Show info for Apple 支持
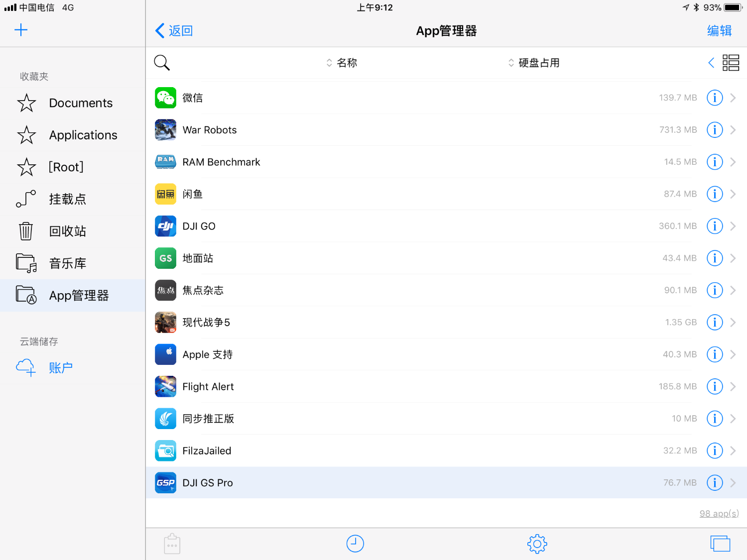747x560 pixels. (715, 354)
